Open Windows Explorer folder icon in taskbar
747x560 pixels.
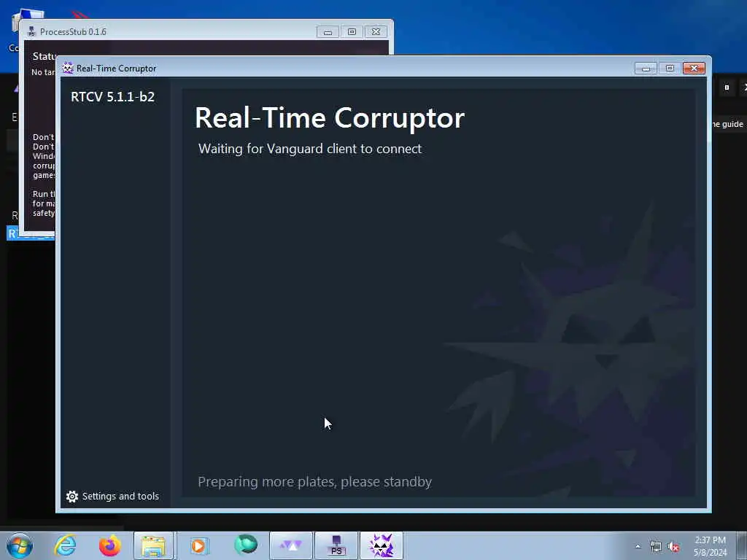point(153,545)
